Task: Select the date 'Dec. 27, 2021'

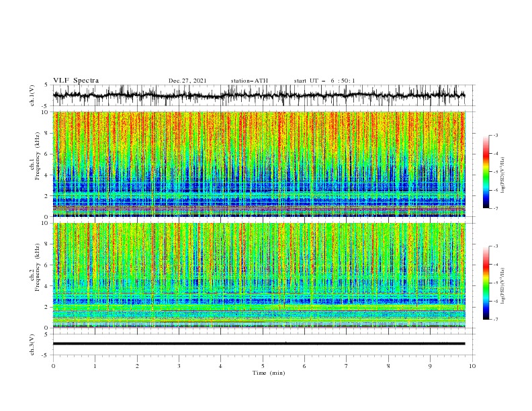Action: pyautogui.click(x=187, y=81)
